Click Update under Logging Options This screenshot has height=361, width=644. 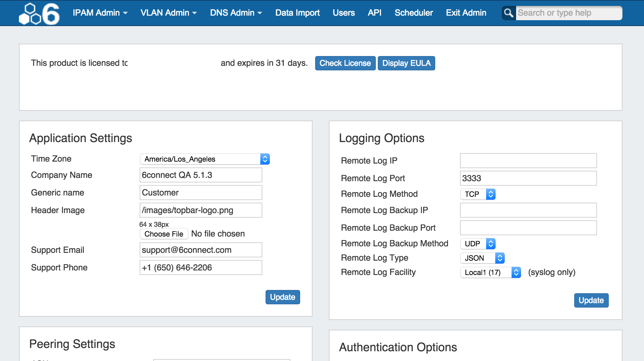tap(591, 300)
